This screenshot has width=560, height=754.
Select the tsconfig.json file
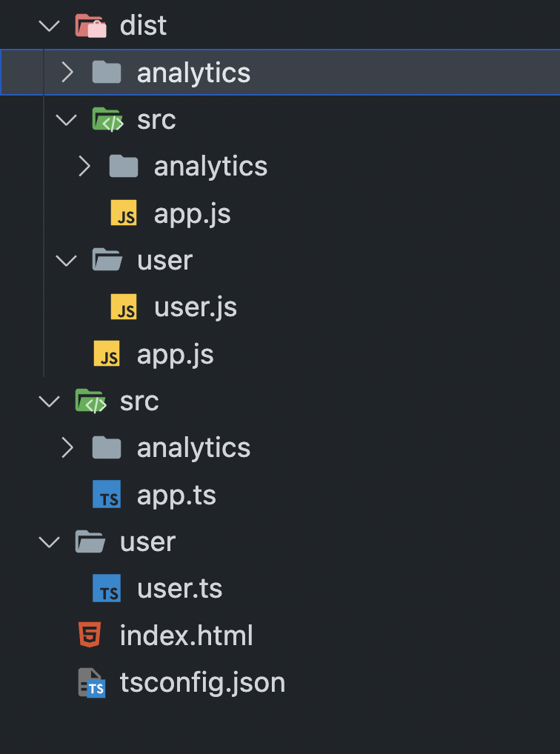click(x=201, y=681)
